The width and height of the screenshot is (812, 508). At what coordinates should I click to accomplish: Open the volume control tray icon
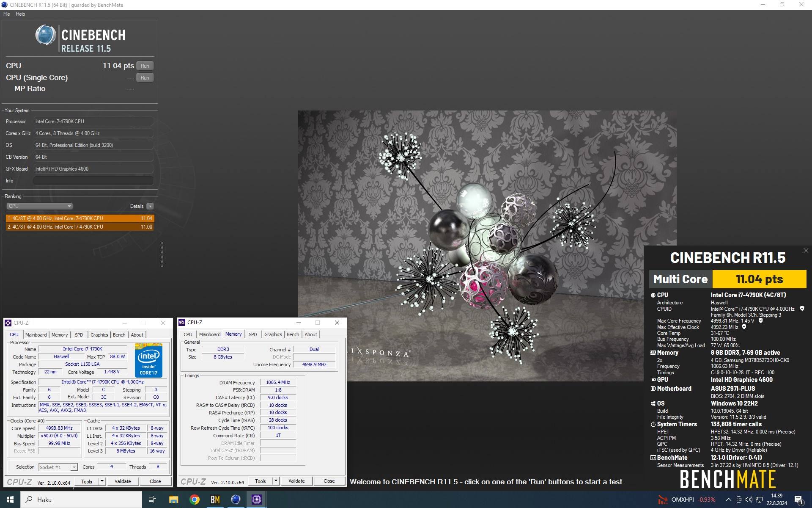coord(749,500)
